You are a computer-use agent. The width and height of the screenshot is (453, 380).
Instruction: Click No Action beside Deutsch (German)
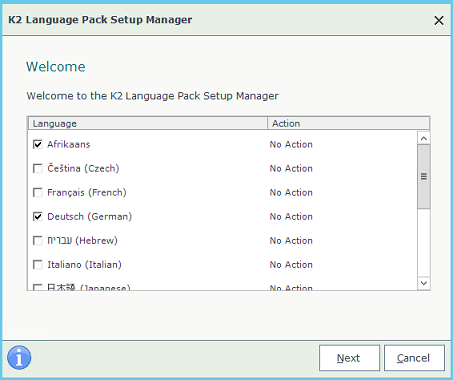(291, 216)
